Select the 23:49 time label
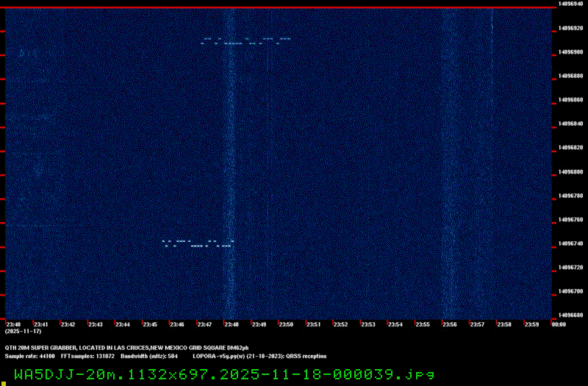This screenshot has width=588, height=386. tap(259, 324)
